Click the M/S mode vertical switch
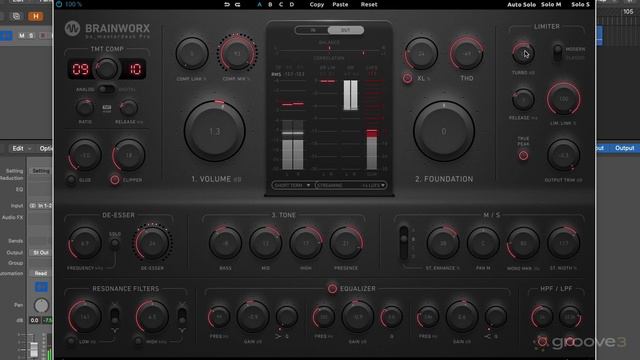Viewport: 640px width, 360px height. tap(404, 242)
